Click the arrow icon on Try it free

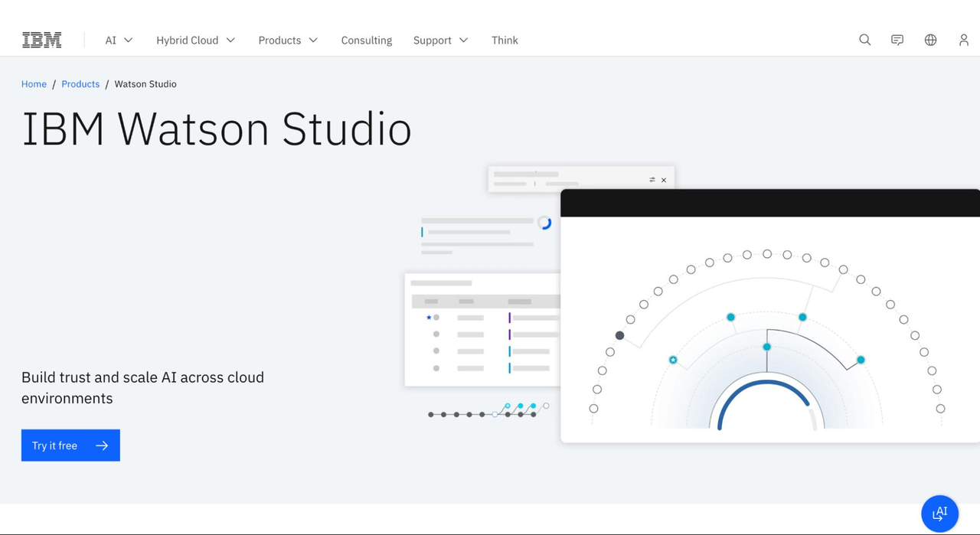click(x=102, y=445)
